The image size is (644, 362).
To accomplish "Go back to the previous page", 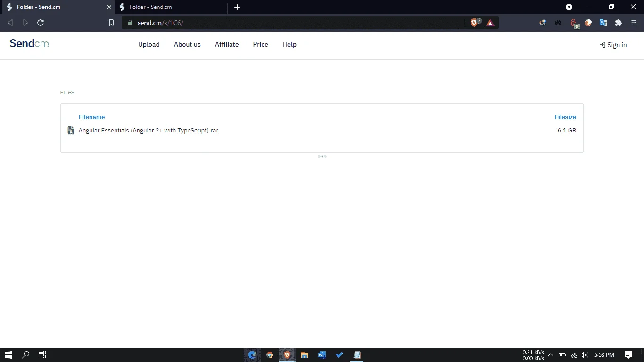I will pyautogui.click(x=10, y=23).
